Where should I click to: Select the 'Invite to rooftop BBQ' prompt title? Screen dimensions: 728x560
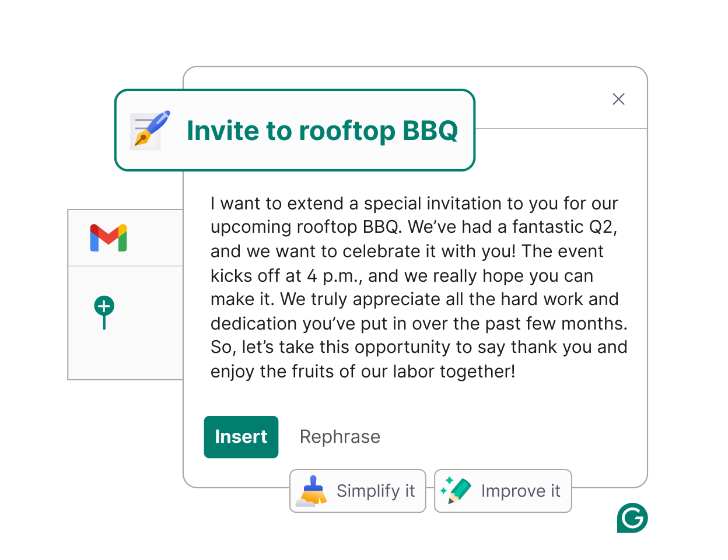pyautogui.click(x=322, y=131)
